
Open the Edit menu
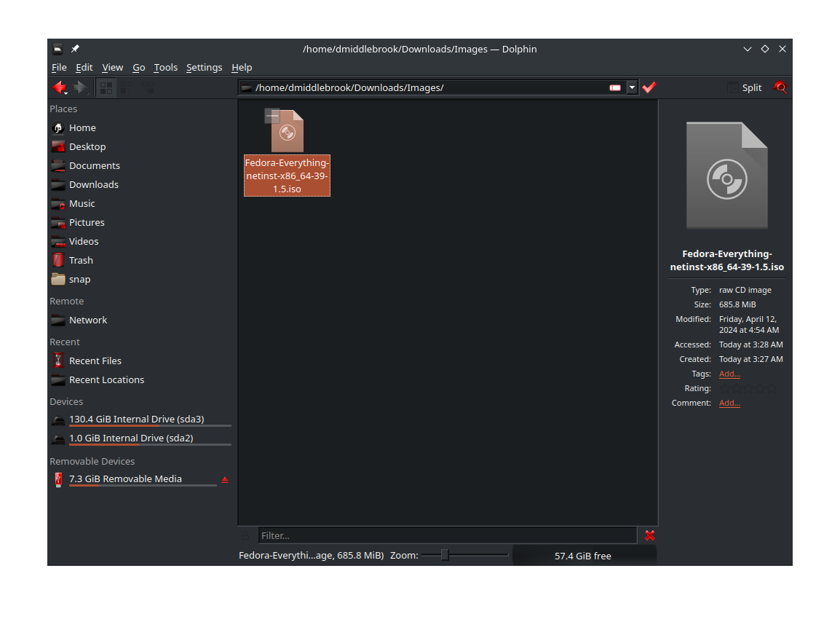tap(84, 68)
